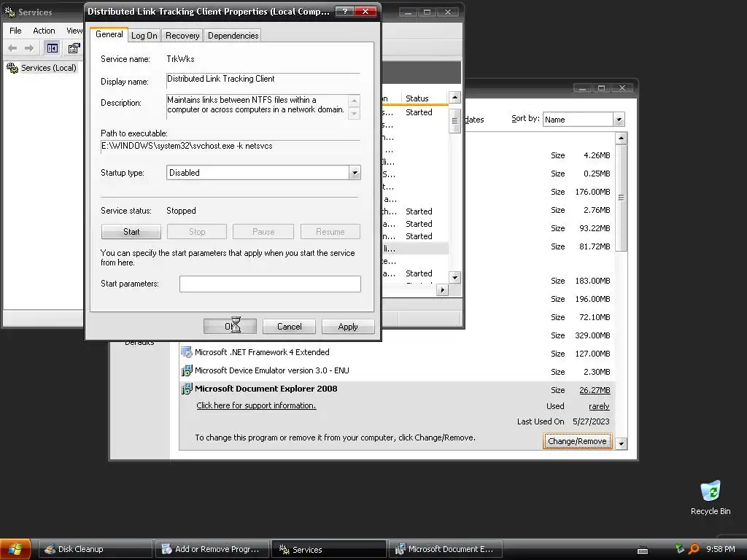Switch to the Dependencies tab
Image resolution: width=747 pixels, height=560 pixels.
click(233, 36)
